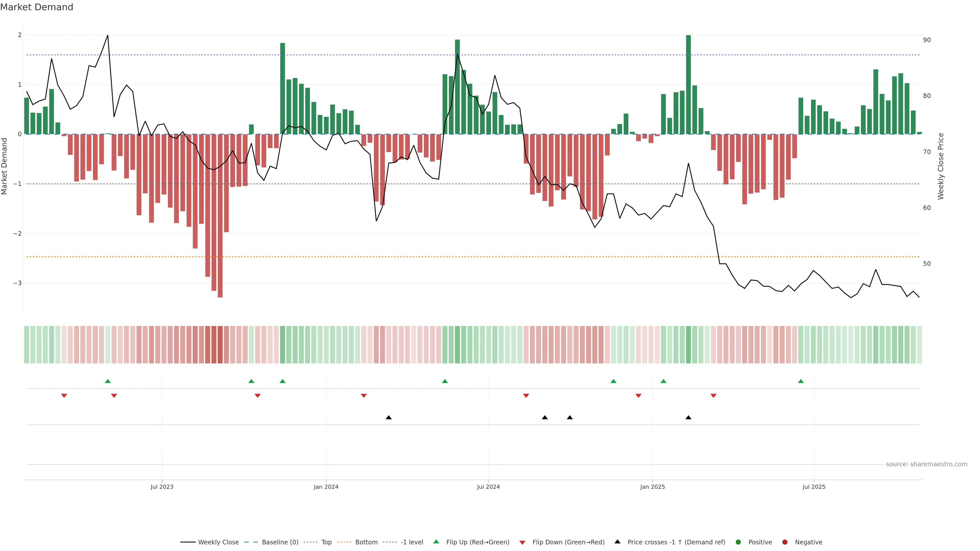Click the black triangle marker after Jan 2025
980x551 pixels.
coord(688,418)
